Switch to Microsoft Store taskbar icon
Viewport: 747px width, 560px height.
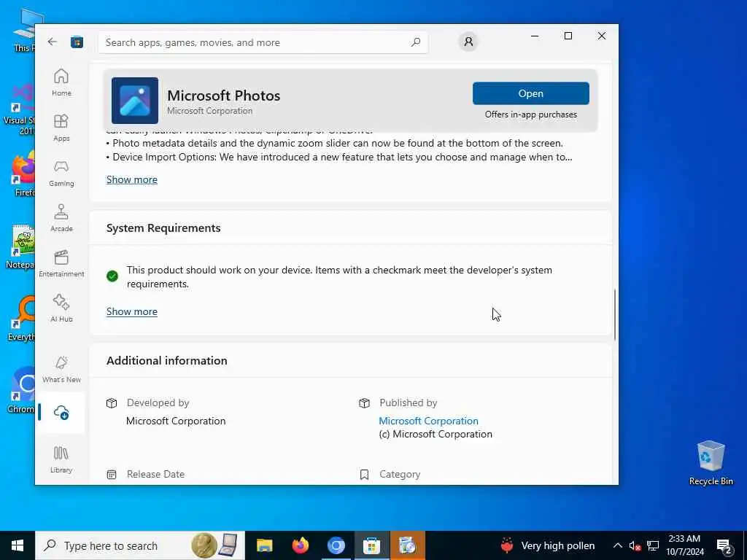[371, 545]
